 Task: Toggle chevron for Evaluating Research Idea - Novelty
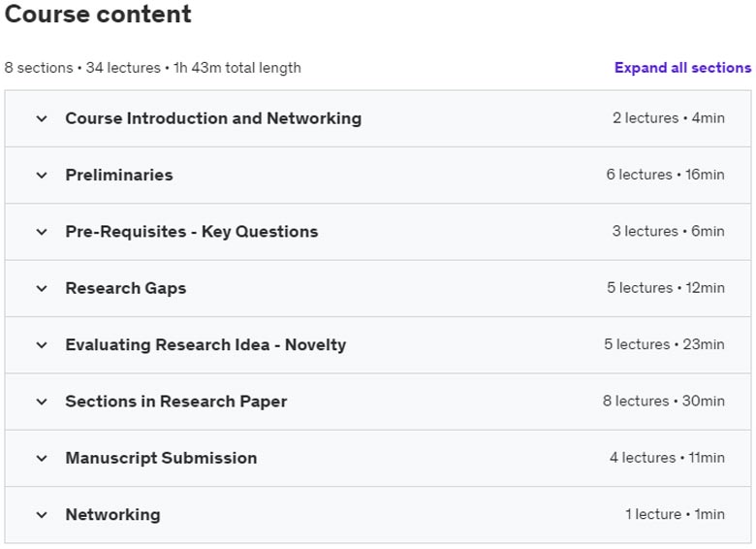[x=42, y=345]
